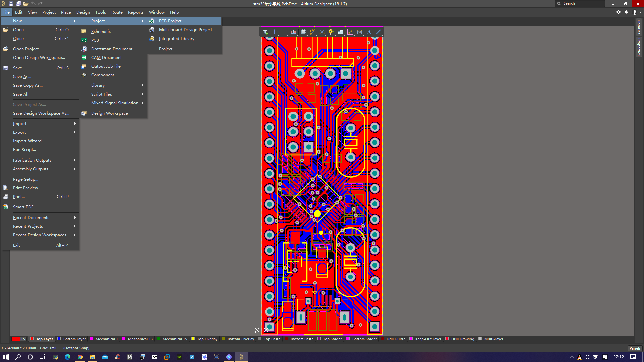
Task: Create a new PCB document
Action: [113, 40]
